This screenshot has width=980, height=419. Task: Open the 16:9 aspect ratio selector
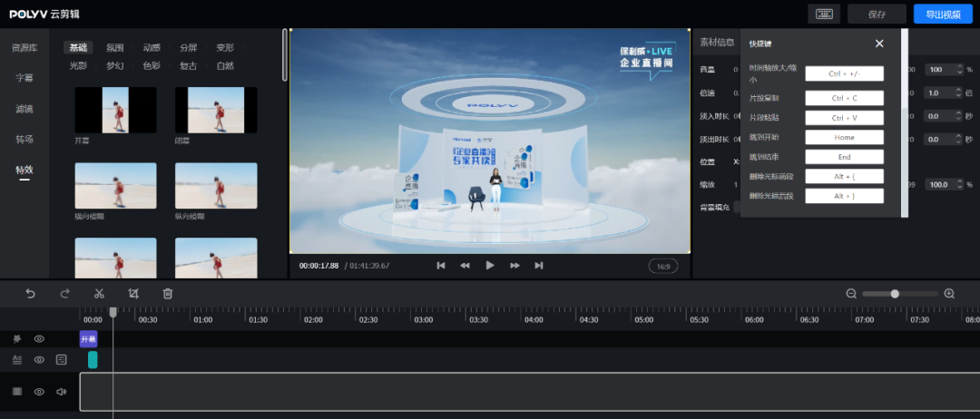(x=662, y=266)
